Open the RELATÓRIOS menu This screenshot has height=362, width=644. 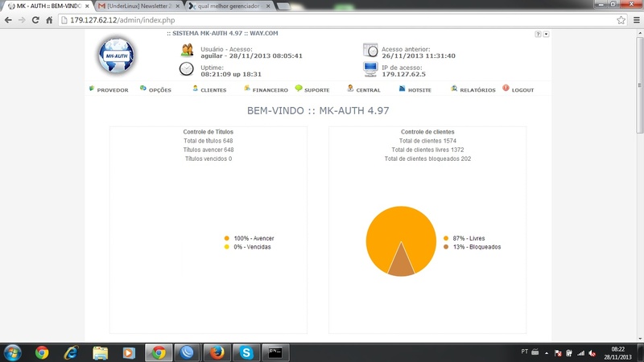click(x=473, y=89)
